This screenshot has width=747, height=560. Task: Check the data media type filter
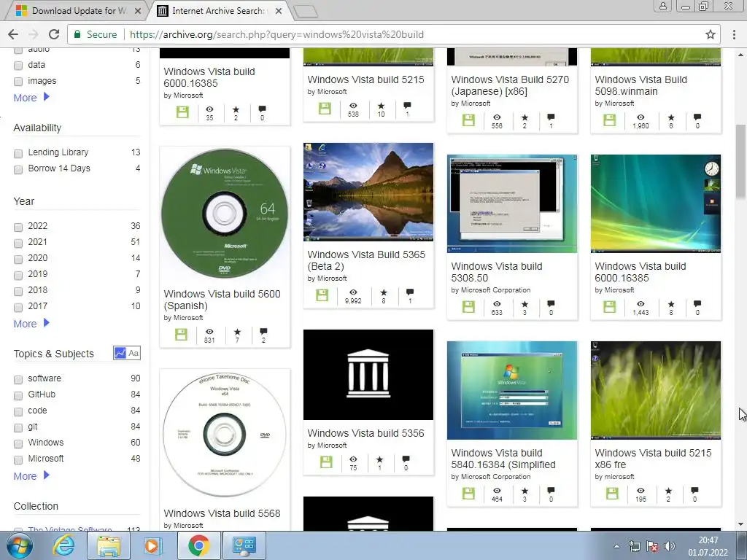(x=18, y=65)
